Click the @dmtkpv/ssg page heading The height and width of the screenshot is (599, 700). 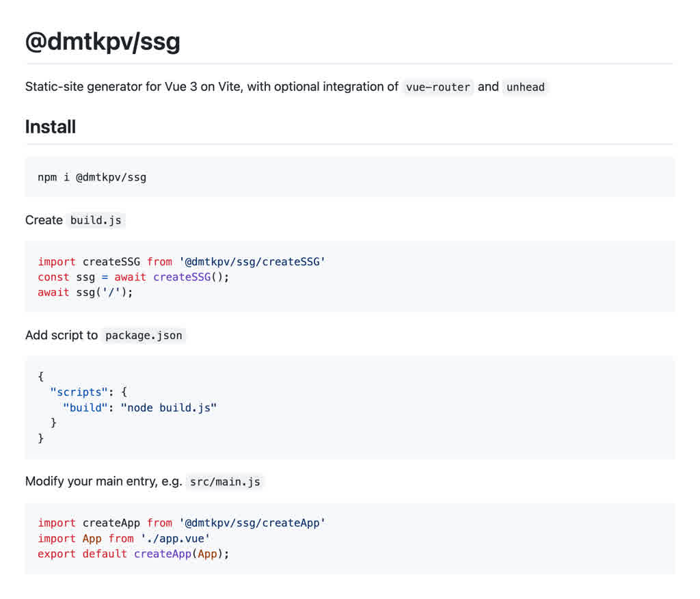103,42
